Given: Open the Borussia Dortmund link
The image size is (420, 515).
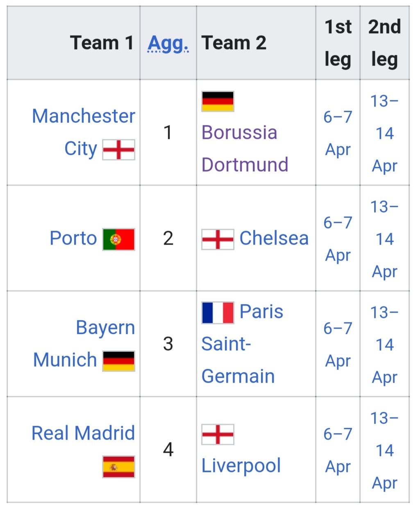Looking at the screenshot, I should (x=245, y=148).
